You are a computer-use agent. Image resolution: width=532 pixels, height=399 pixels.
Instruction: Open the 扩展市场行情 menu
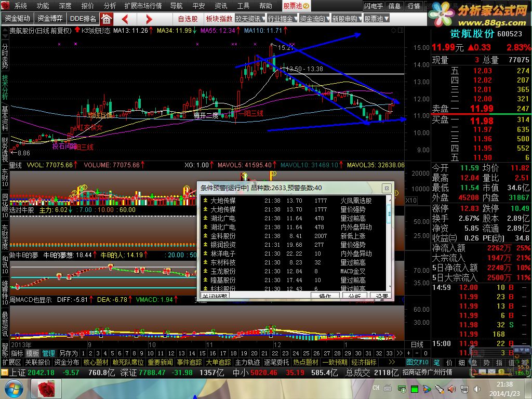click(x=143, y=6)
